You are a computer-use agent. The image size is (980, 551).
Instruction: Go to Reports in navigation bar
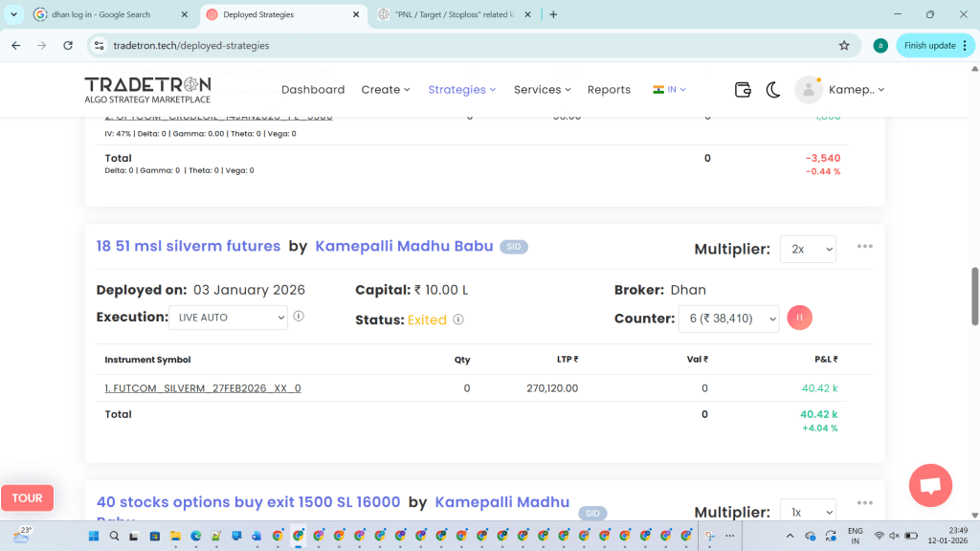tap(609, 90)
